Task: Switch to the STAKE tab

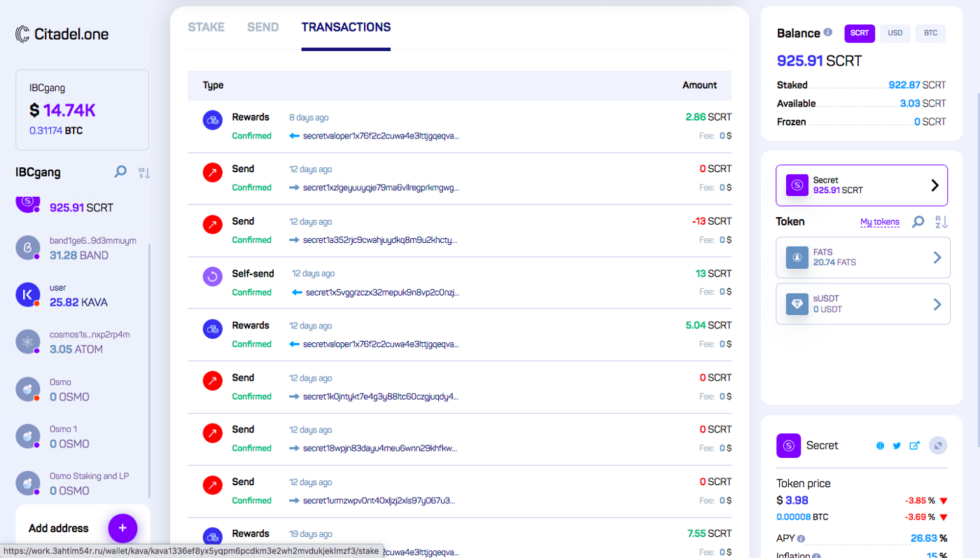Action: [206, 27]
